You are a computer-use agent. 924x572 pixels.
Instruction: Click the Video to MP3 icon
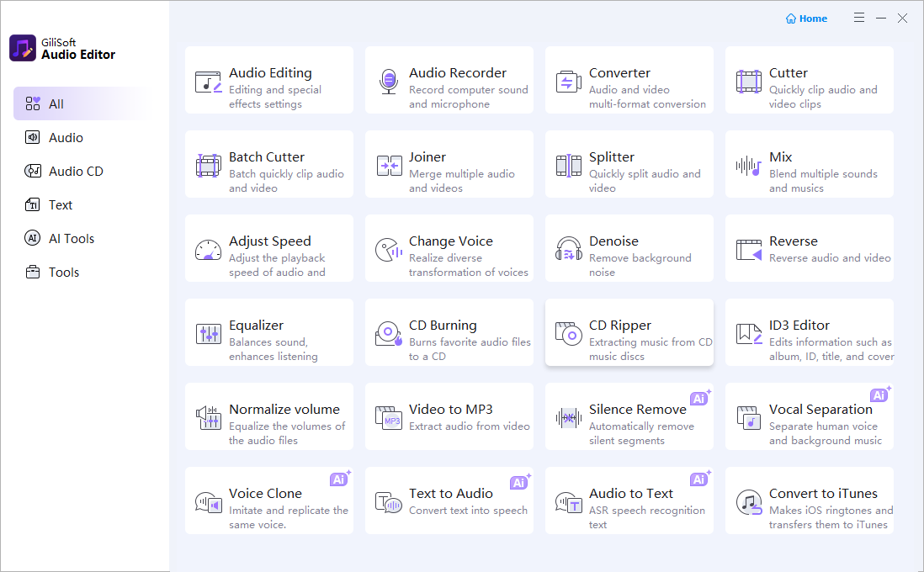(388, 418)
